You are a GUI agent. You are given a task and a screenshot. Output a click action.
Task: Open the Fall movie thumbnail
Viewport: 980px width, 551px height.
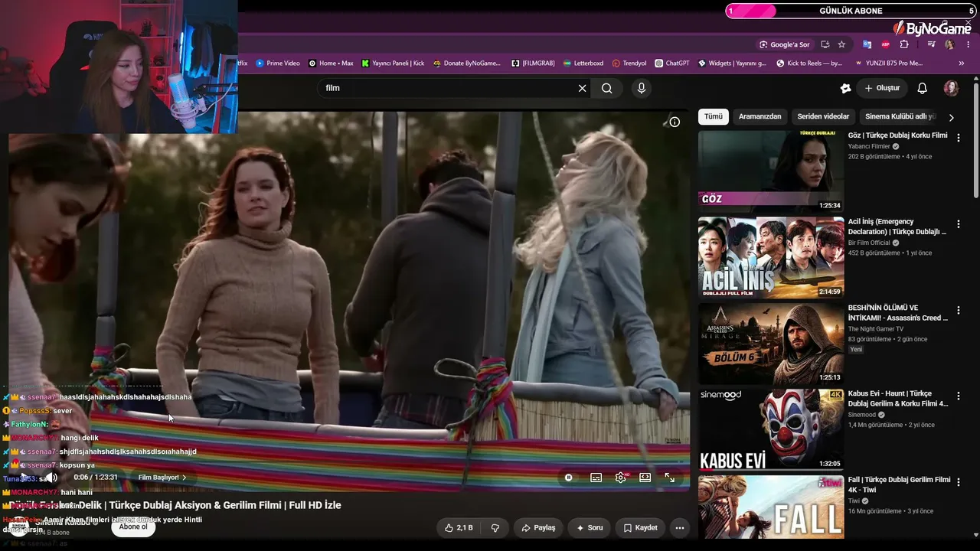(x=771, y=507)
